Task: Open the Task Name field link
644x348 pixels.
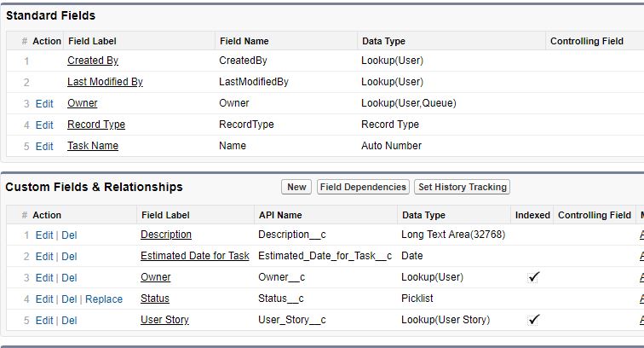Action: (93, 146)
